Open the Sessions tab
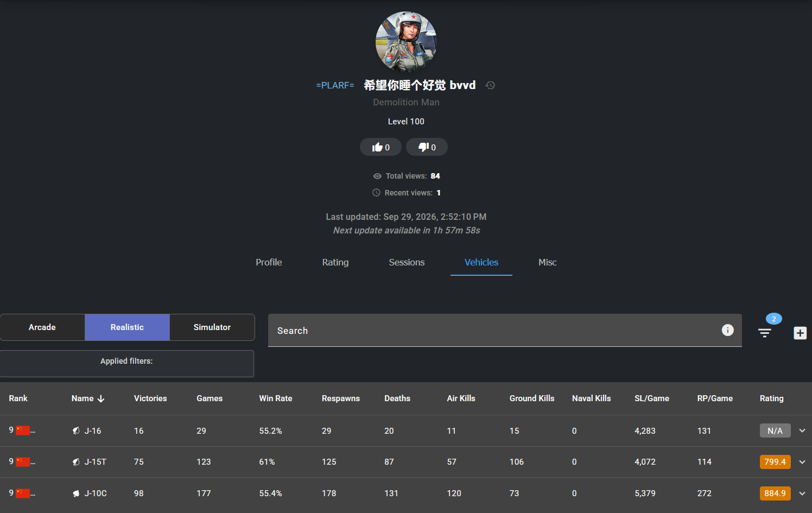The image size is (812, 513). pos(407,262)
